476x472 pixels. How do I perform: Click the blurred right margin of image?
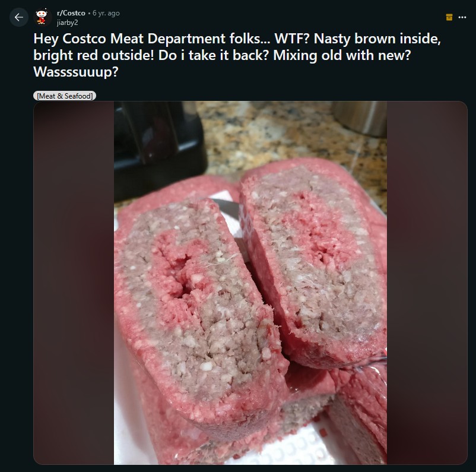pos(427,283)
